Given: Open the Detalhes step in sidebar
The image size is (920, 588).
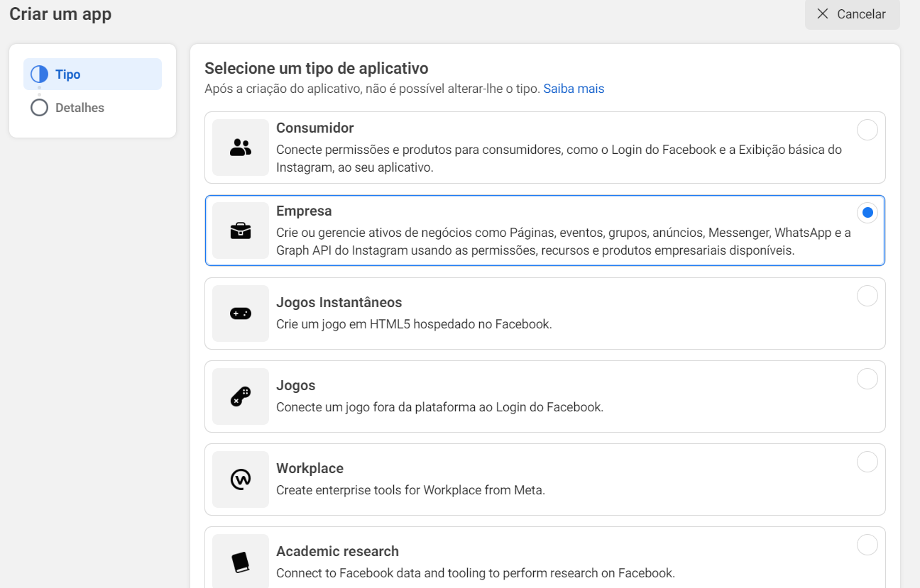Looking at the screenshot, I should [x=92, y=108].
